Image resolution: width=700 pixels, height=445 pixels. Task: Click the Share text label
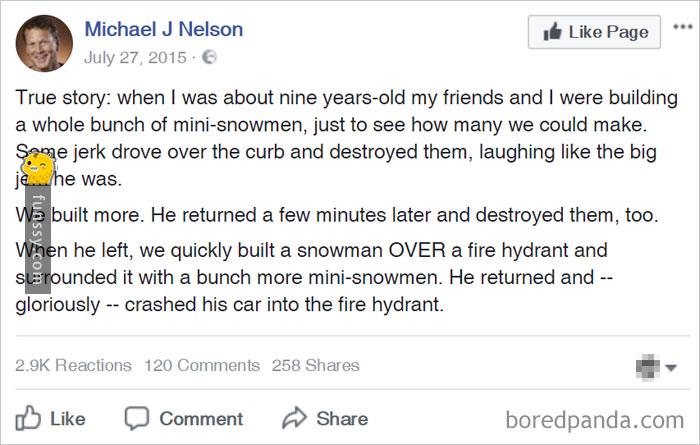pos(342,419)
